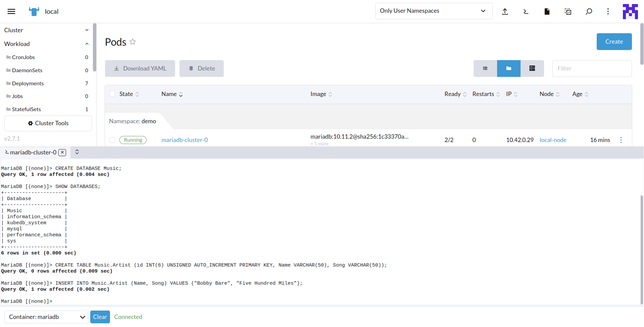
Task: Click the document icon in the header
Action: point(547,11)
